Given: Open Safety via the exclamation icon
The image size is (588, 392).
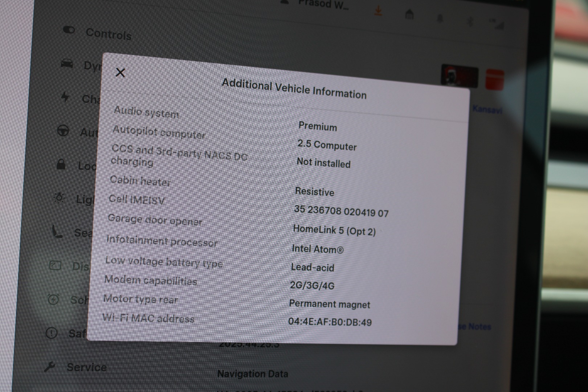Looking at the screenshot, I should click(x=52, y=333).
